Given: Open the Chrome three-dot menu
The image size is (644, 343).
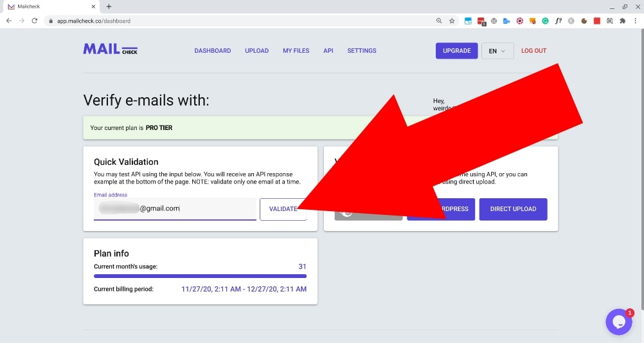Looking at the screenshot, I should (636, 21).
